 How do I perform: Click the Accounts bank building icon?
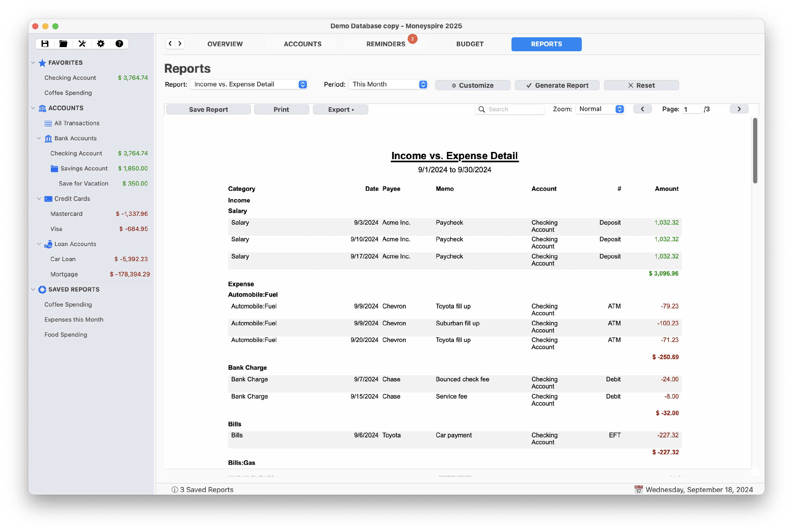click(42, 108)
